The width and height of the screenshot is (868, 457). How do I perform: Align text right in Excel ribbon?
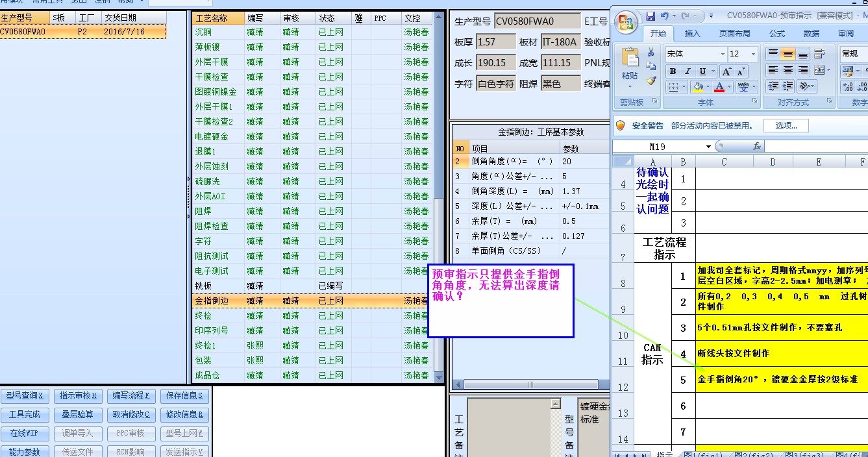tap(803, 70)
